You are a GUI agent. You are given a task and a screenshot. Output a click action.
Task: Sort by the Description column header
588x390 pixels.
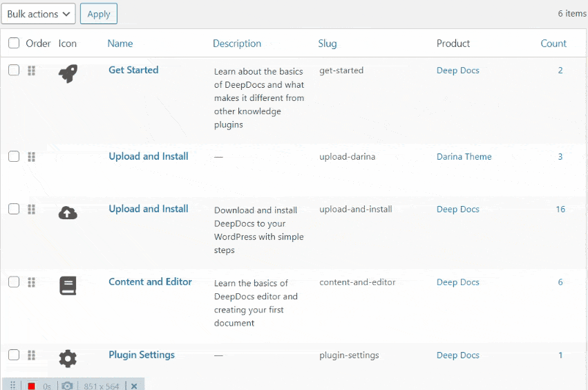click(237, 44)
